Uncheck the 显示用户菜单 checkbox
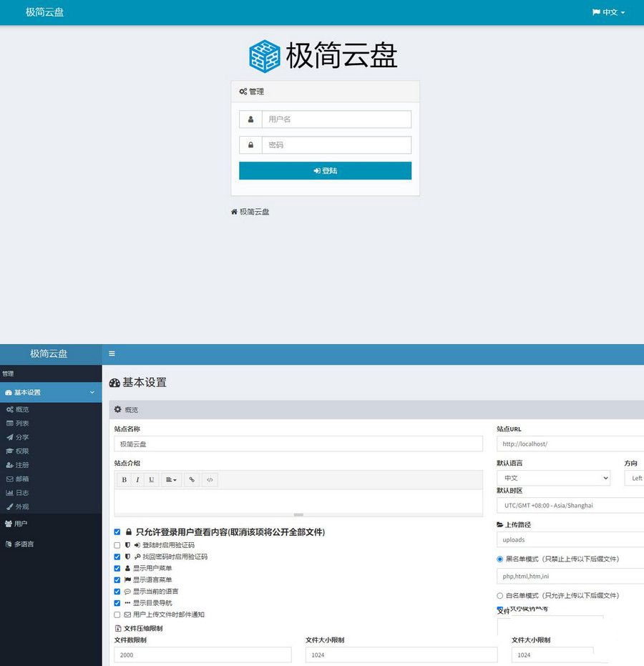 coord(117,568)
